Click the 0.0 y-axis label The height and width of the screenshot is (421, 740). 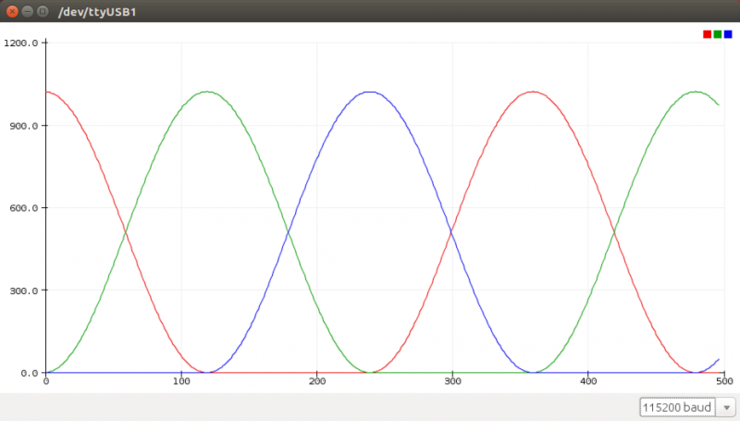coord(29,373)
